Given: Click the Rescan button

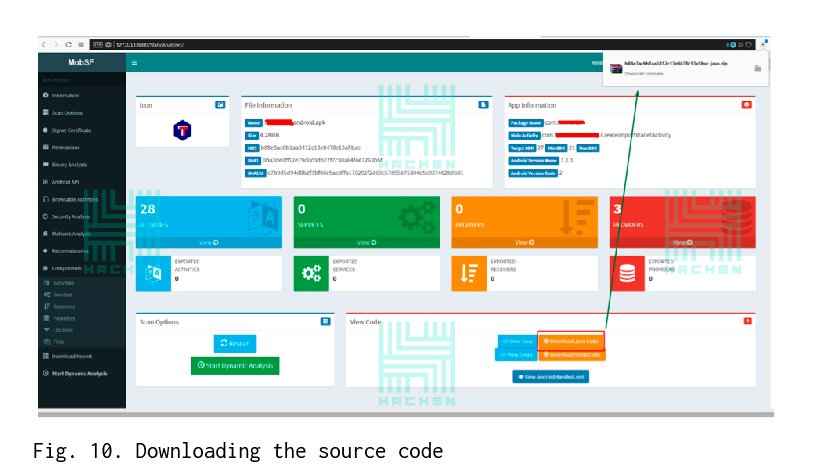Looking at the screenshot, I should coord(235,343).
